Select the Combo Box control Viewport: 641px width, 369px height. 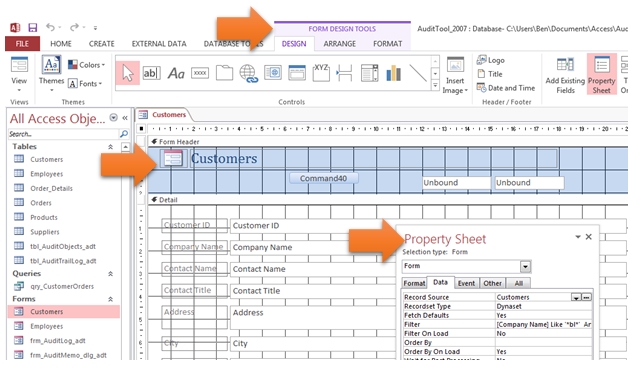tap(370, 73)
